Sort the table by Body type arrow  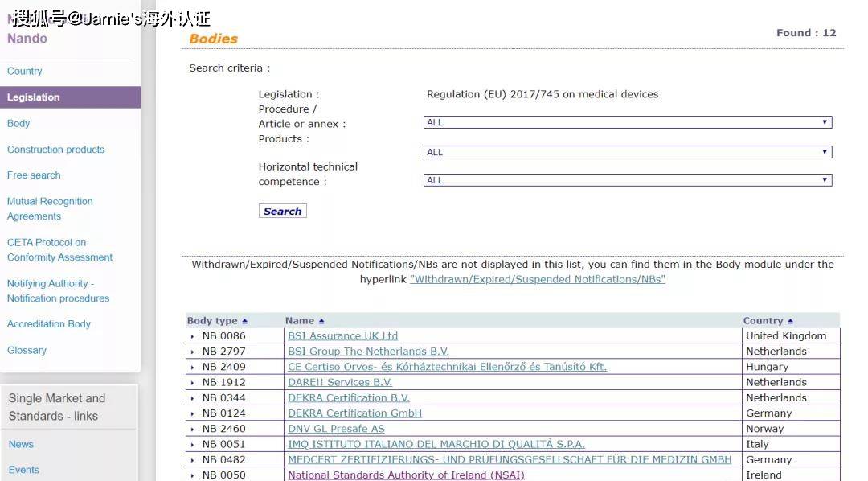pyautogui.click(x=244, y=322)
